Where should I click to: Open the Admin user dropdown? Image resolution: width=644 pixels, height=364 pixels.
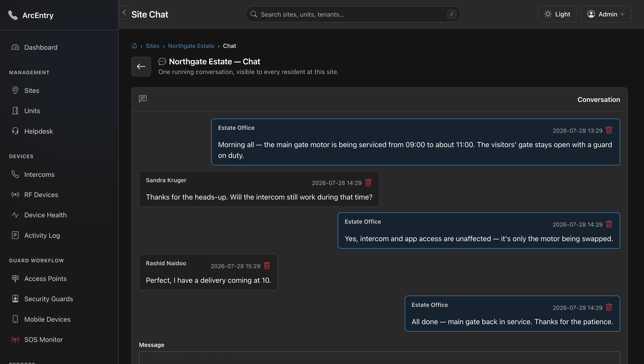[x=606, y=14]
